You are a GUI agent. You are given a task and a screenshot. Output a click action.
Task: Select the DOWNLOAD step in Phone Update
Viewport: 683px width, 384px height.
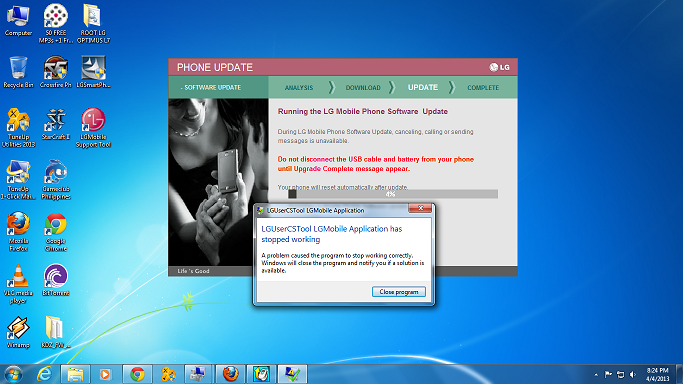click(363, 88)
